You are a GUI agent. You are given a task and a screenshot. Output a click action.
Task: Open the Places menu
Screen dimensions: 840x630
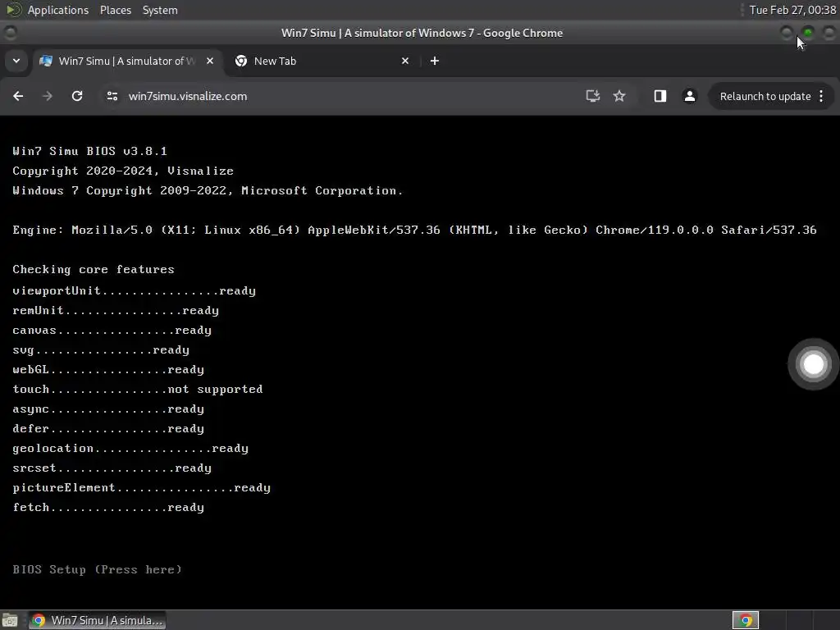pyautogui.click(x=115, y=10)
